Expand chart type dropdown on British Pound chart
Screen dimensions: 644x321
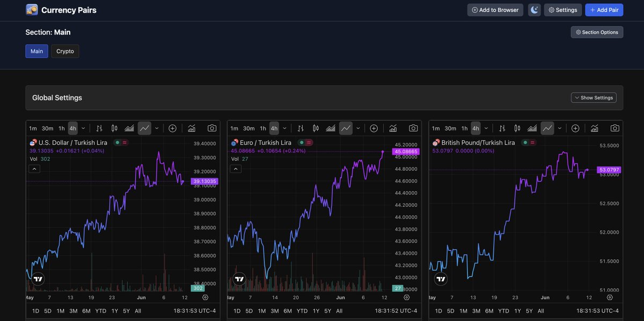coord(560,128)
